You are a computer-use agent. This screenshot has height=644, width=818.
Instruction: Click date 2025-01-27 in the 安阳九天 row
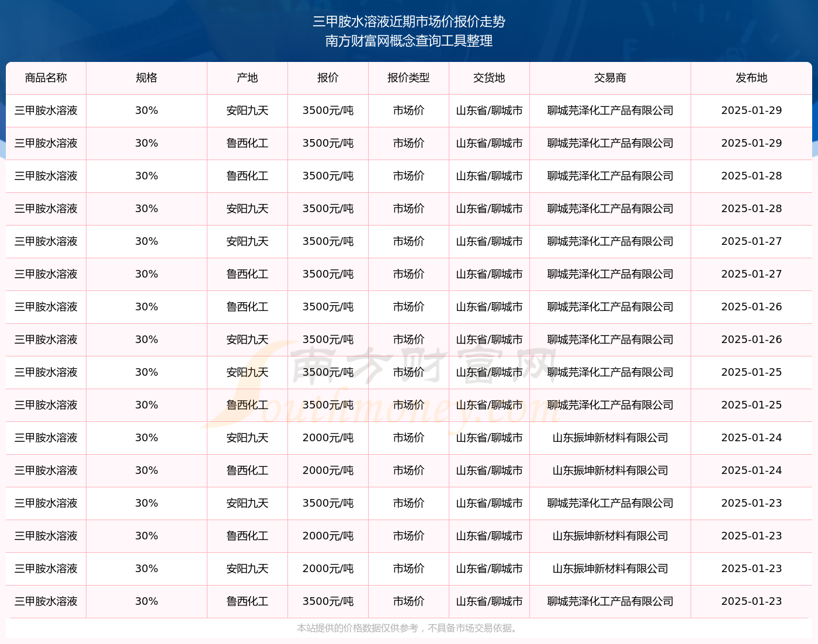tap(751, 241)
